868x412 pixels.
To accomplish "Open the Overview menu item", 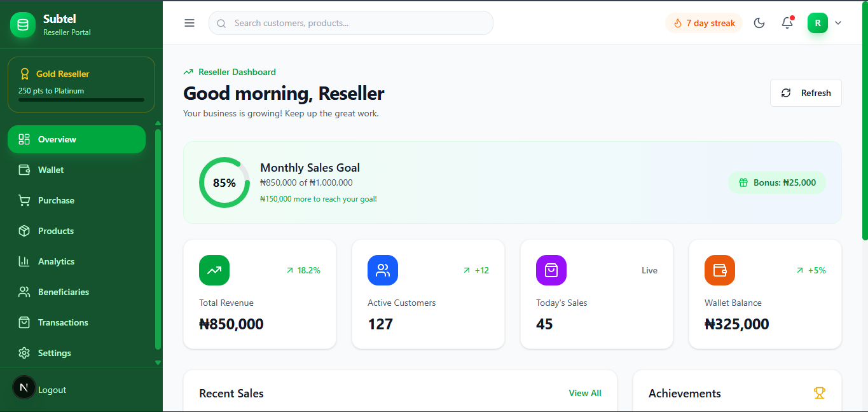I will [x=76, y=139].
